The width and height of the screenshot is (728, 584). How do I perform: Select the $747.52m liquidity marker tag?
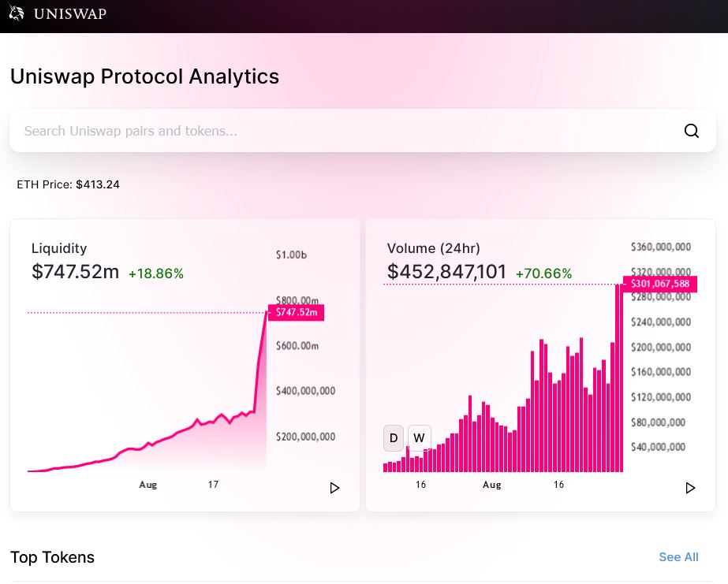tap(296, 313)
